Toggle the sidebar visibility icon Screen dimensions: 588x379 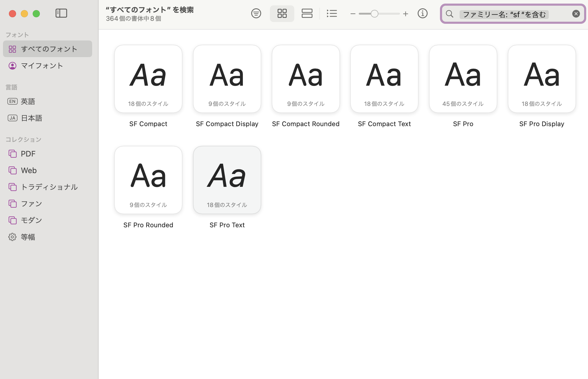coord(61,13)
